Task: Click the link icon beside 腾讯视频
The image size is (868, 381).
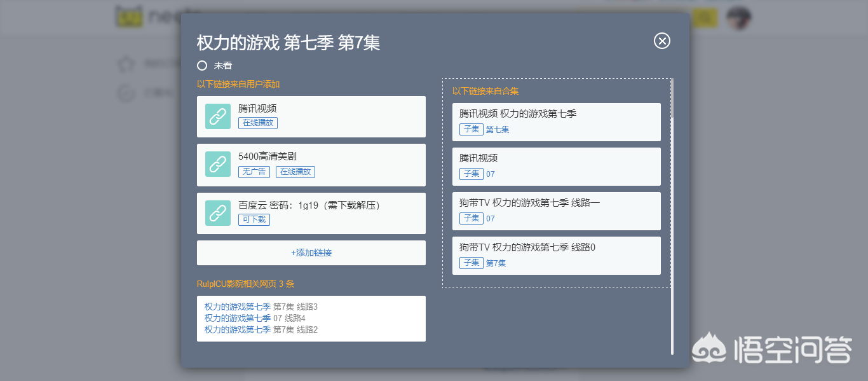Action: [x=218, y=116]
